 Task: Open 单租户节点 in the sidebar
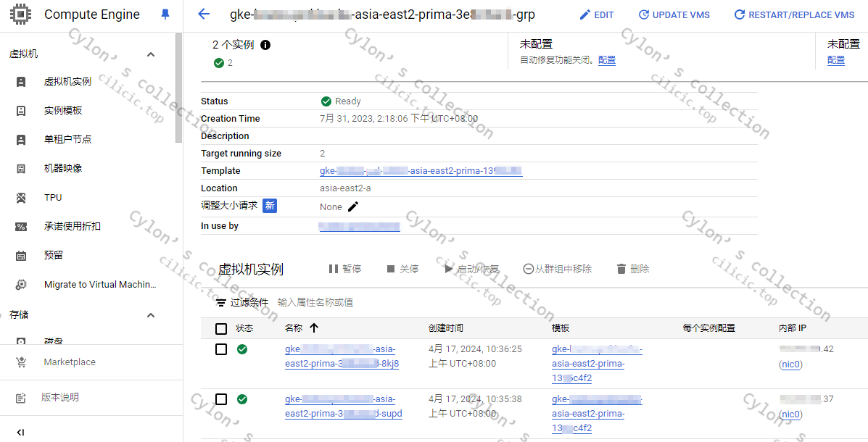(x=67, y=139)
